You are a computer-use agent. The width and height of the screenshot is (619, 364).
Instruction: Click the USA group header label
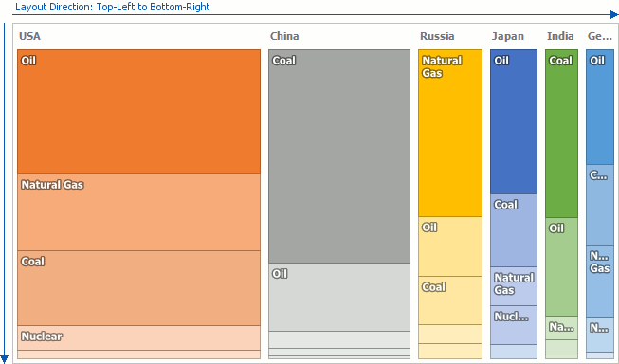[29, 36]
